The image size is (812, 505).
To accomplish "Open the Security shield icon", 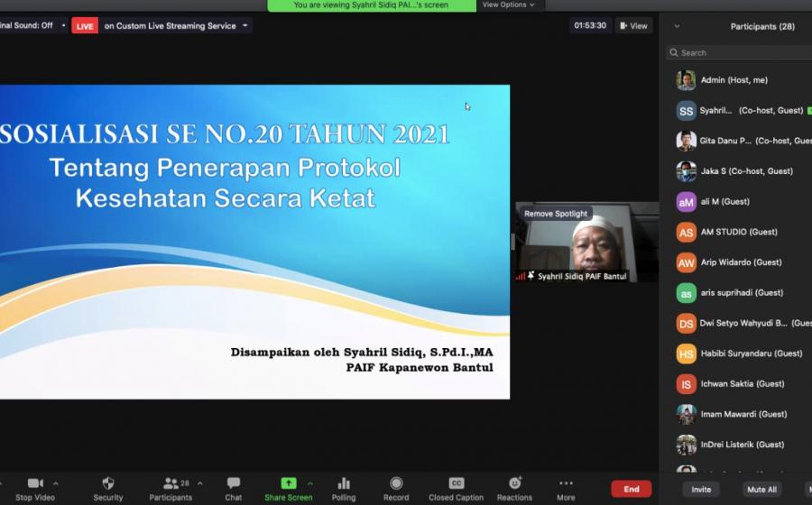I will (108, 483).
